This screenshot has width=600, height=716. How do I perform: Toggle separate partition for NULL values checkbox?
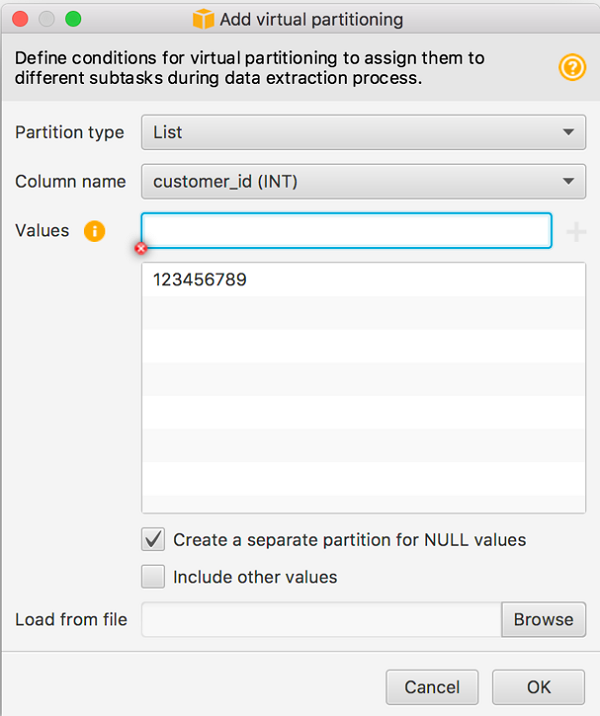click(x=154, y=540)
